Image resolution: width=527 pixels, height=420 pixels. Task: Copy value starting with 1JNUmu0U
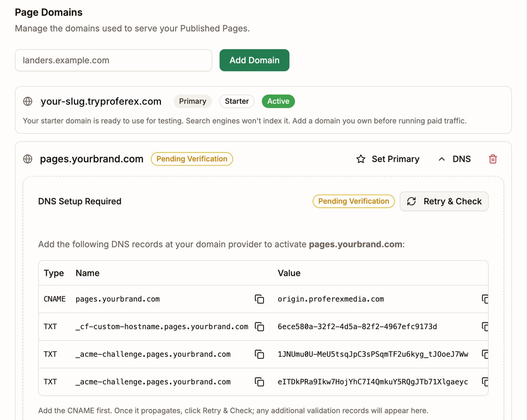(x=485, y=354)
